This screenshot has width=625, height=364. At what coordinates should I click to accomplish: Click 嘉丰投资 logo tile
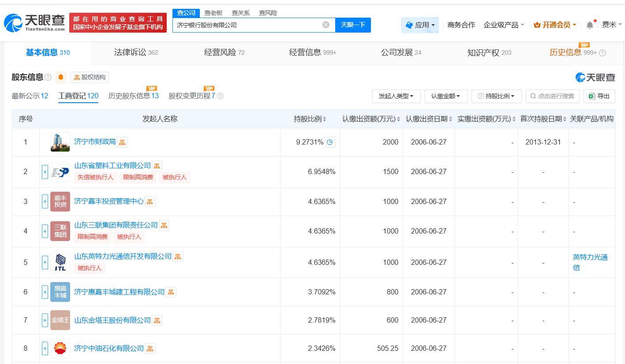[x=60, y=201]
